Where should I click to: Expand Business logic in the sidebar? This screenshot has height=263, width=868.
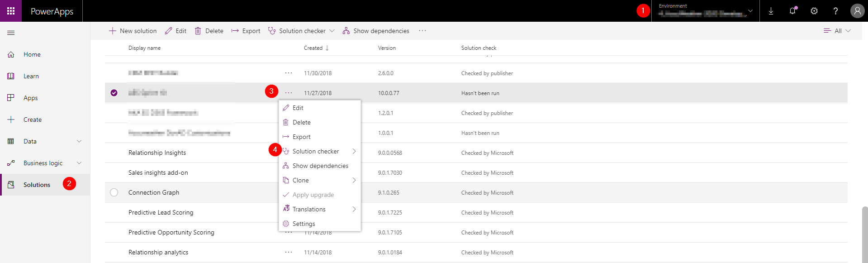[x=79, y=163]
